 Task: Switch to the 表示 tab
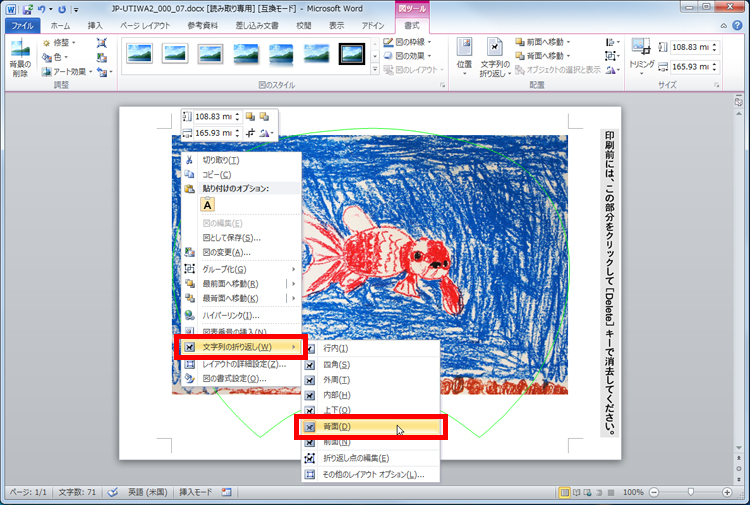click(x=336, y=25)
